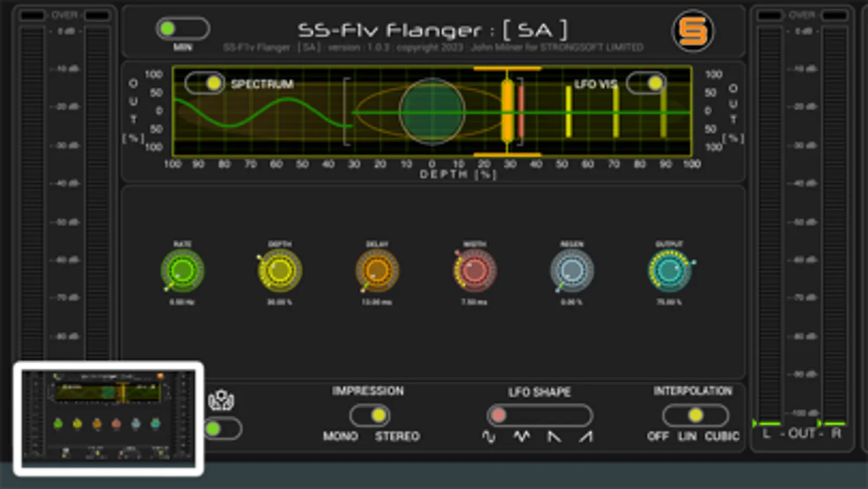Image resolution: width=868 pixels, height=489 pixels.
Task: Click the REGEN percentage readout under the knob
Action: [572, 302]
